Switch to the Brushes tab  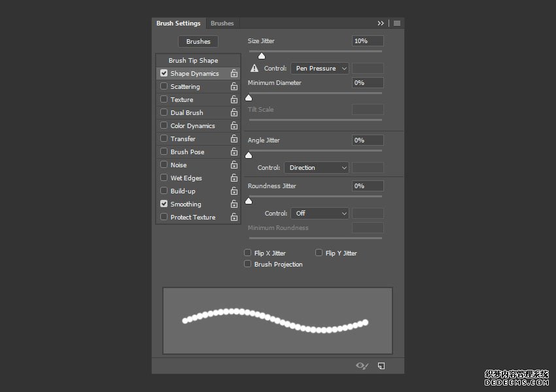click(x=222, y=24)
